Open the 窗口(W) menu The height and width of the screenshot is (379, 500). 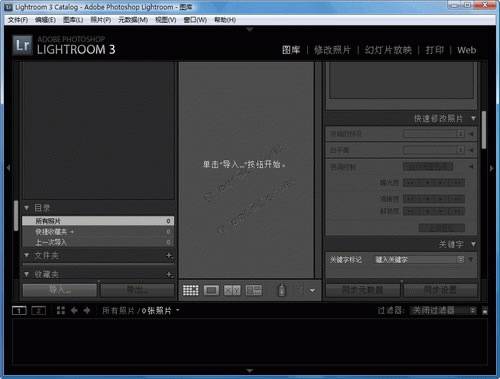(x=195, y=20)
